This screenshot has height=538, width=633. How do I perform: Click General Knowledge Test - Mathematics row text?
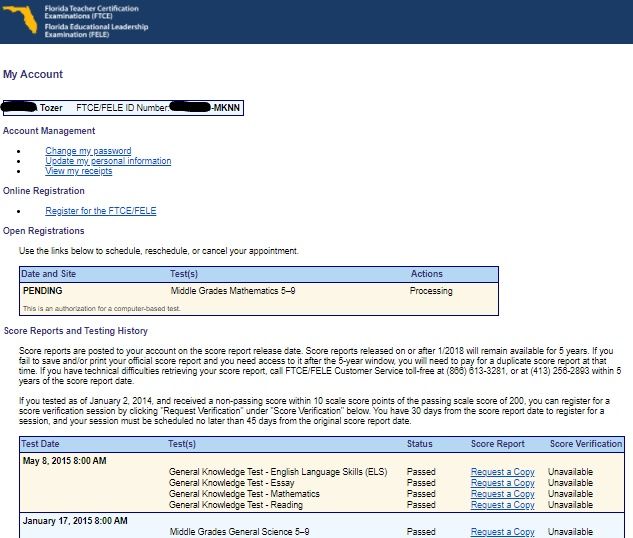(x=244, y=494)
